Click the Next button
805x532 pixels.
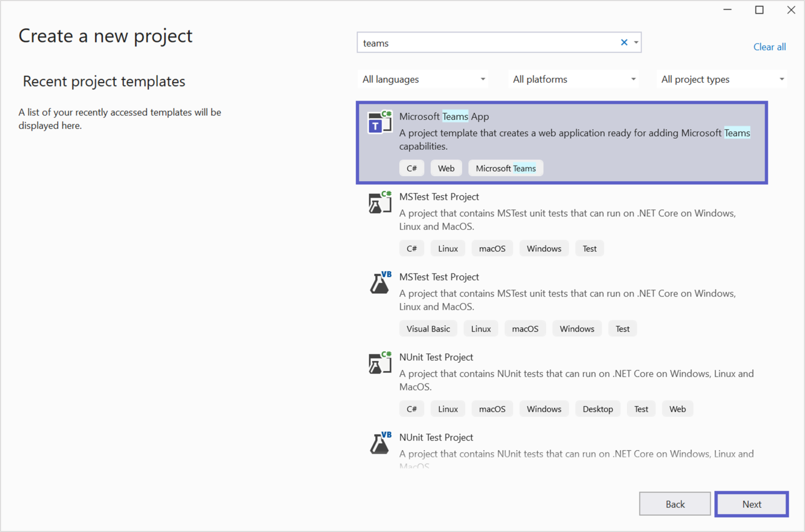[752, 504]
